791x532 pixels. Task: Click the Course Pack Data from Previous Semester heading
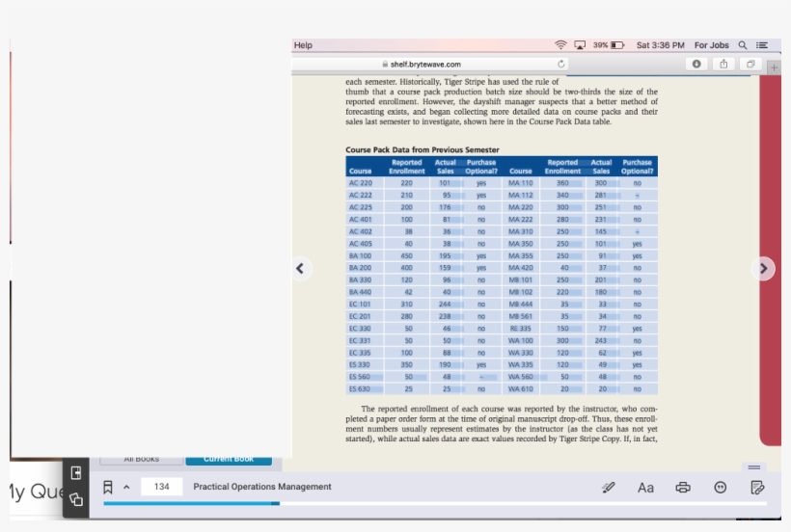click(423, 149)
